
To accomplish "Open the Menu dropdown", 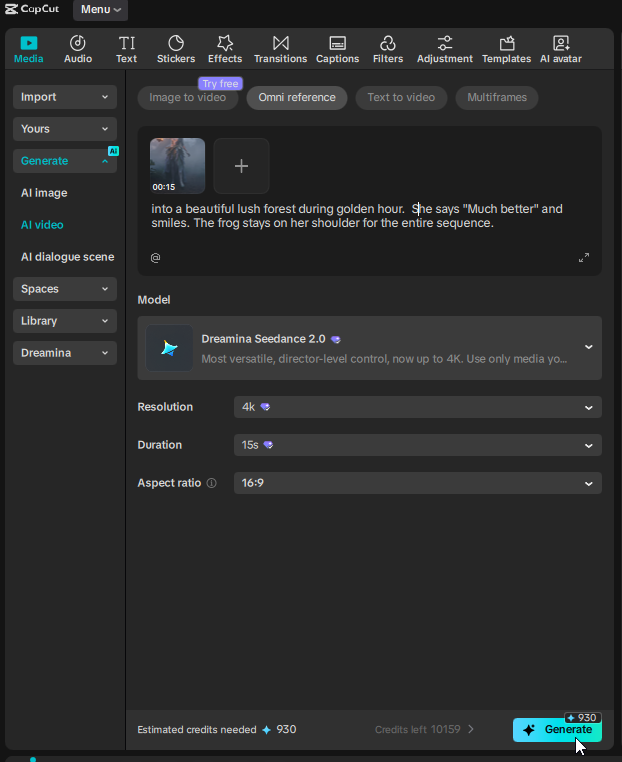I will coord(101,10).
